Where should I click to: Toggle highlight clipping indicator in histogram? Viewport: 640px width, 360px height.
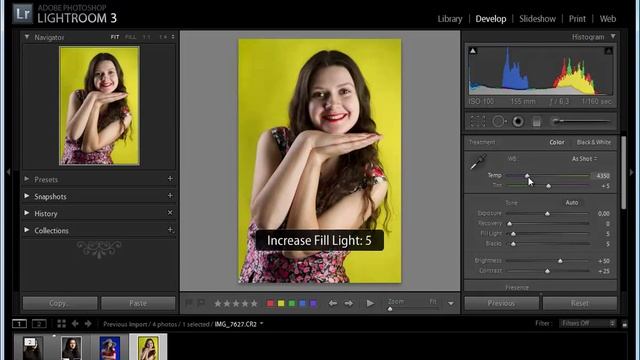coord(608,51)
